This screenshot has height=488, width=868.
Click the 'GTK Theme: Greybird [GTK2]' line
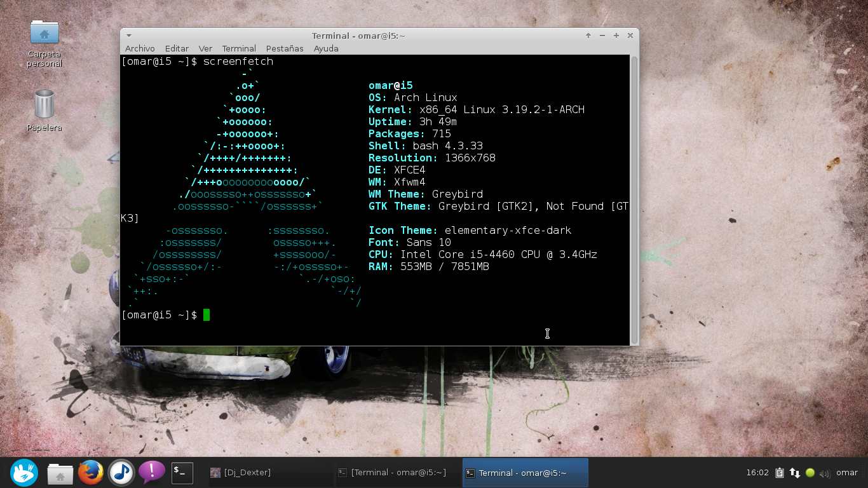click(454, 207)
